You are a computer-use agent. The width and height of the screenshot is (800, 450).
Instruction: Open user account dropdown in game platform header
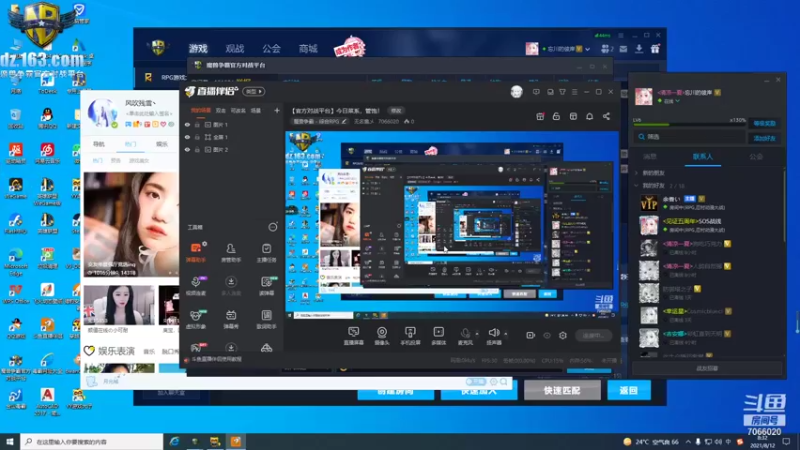click(588, 49)
